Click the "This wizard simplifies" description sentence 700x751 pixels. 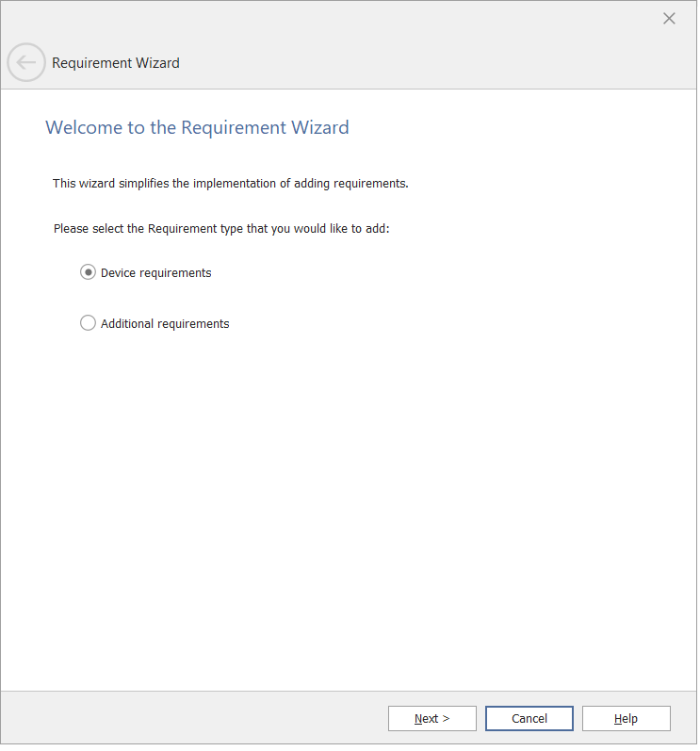pyautogui.click(x=230, y=184)
